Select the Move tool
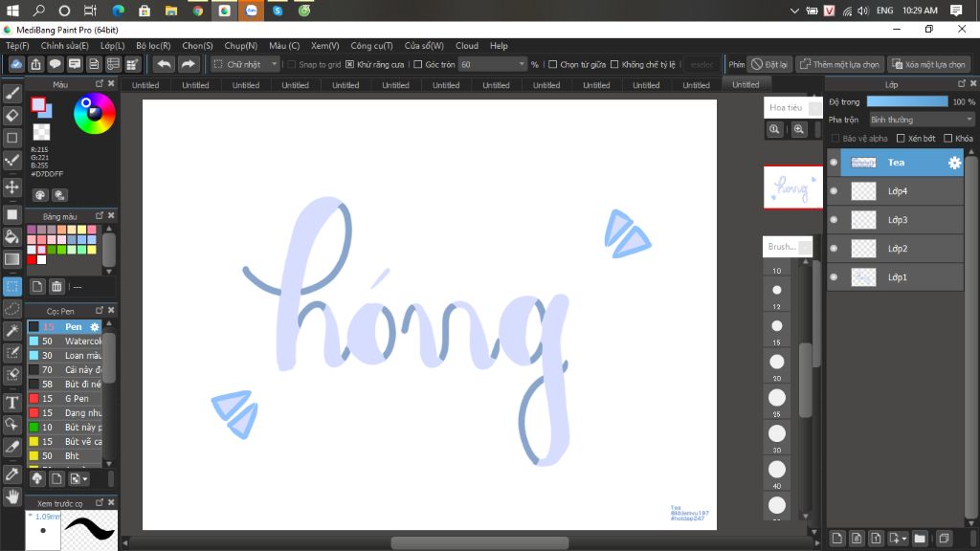Viewport: 980px width, 551px height. pyautogui.click(x=11, y=187)
